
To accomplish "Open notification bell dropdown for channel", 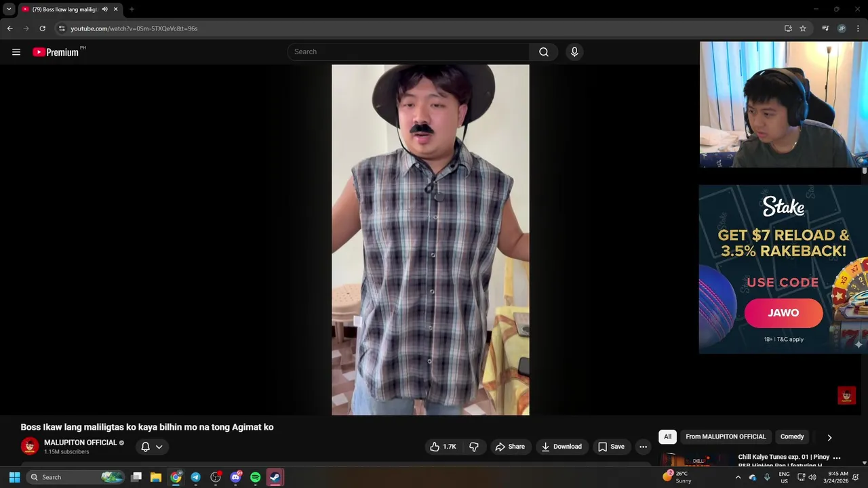I will (152, 447).
